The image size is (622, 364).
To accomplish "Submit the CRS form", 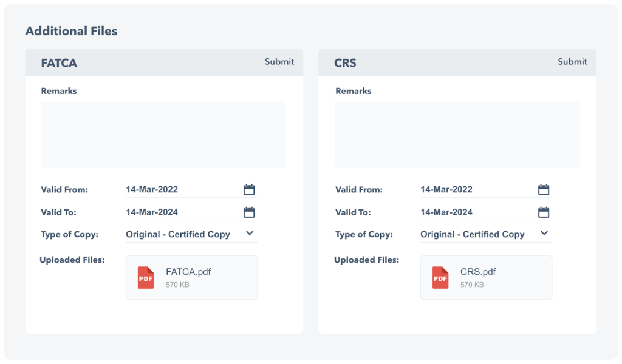I will [x=573, y=62].
